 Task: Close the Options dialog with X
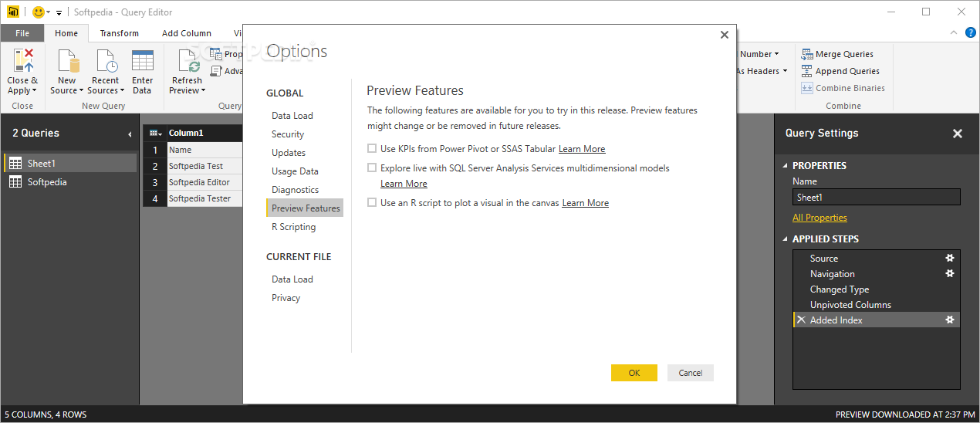pos(724,35)
